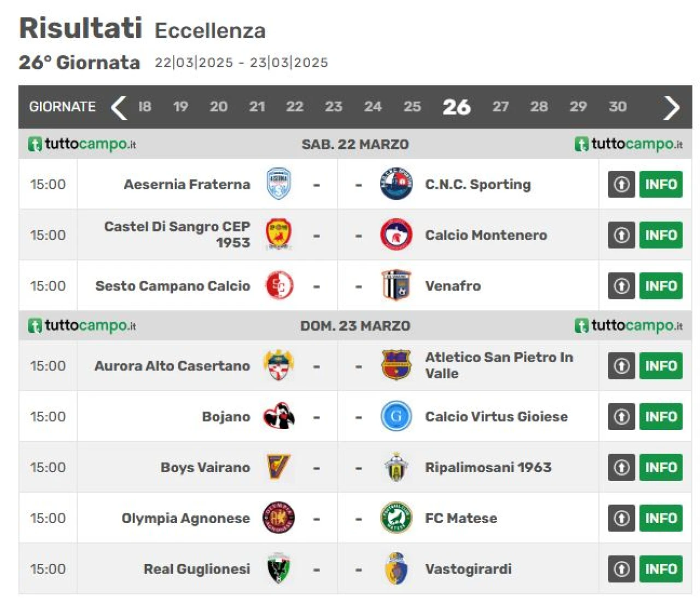Image resolution: width=700 pixels, height=603 pixels.
Task: Switch to giornata 27
Action: coord(500,107)
